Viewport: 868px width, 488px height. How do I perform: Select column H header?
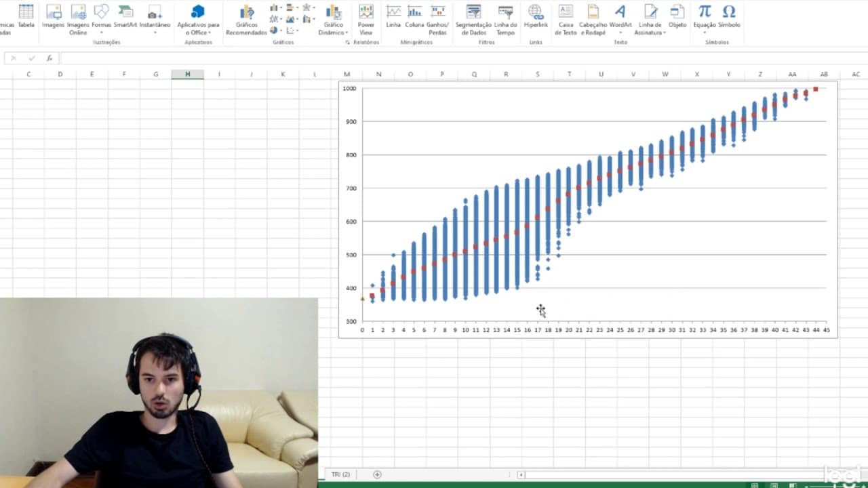click(188, 74)
